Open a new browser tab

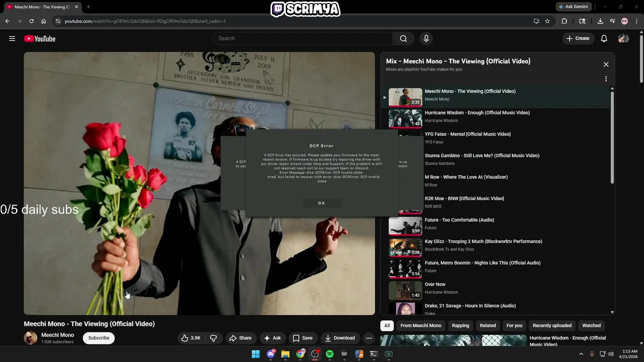(x=88, y=7)
